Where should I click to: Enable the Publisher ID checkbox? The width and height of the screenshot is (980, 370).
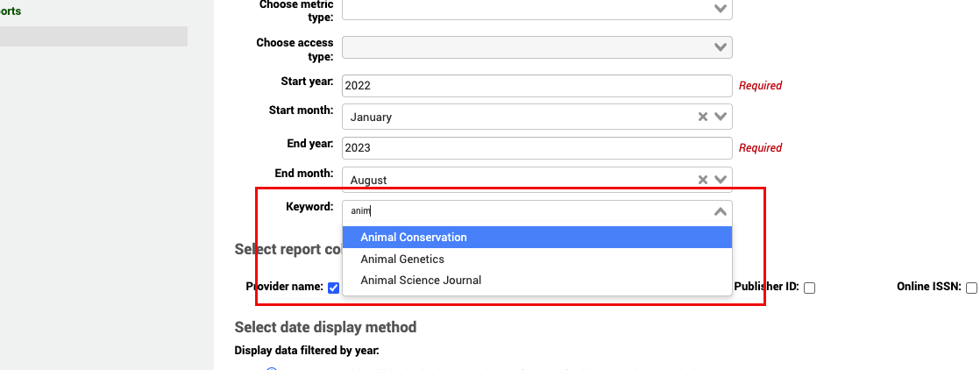[x=810, y=288]
